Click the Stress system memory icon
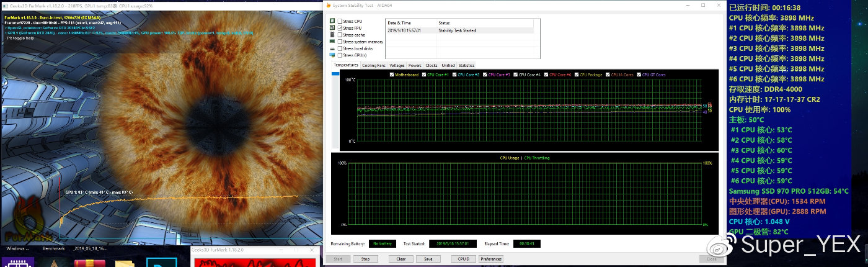868x267 pixels. tap(332, 42)
